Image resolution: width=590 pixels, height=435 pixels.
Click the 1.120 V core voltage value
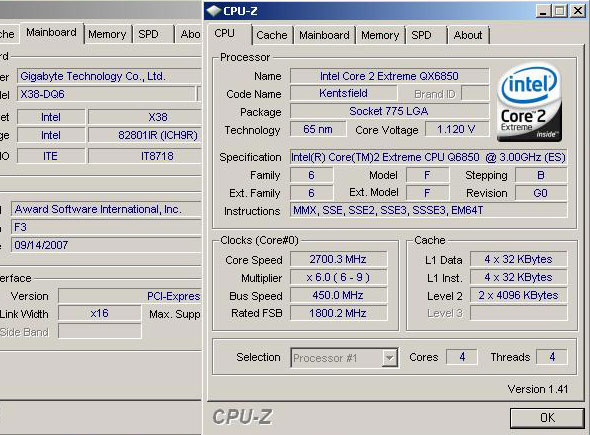pyautogui.click(x=457, y=129)
